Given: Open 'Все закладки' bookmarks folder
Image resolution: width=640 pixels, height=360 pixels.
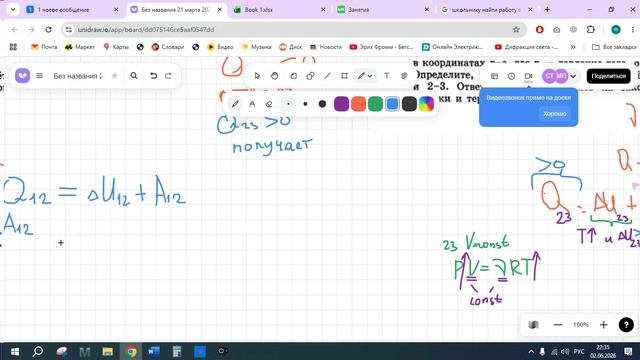Looking at the screenshot, I should [614, 47].
